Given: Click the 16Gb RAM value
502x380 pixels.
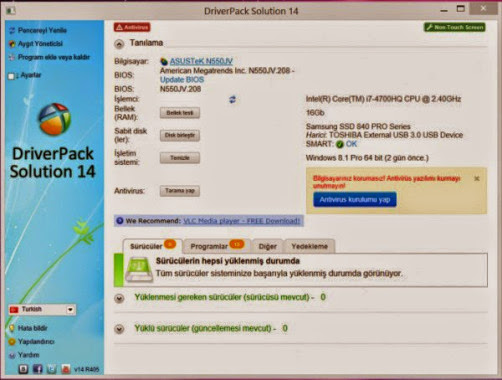Looking at the screenshot, I should 315,113.
